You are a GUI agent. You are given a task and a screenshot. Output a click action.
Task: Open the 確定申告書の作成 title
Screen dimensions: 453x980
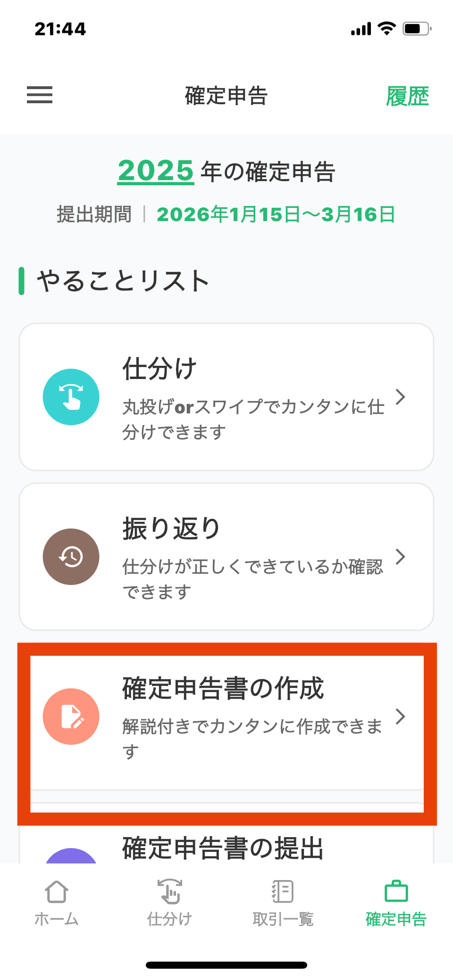(x=223, y=688)
